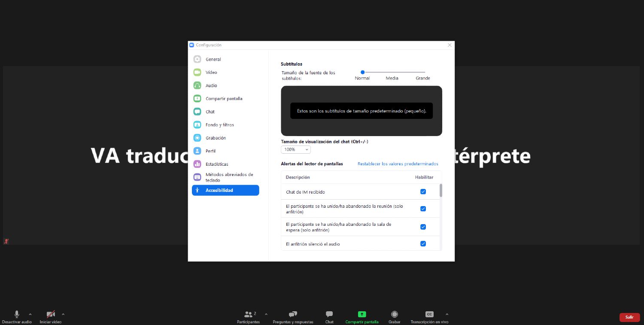
Task: Expand the arrow next to Transcripción en vivo
Action: [447, 314]
